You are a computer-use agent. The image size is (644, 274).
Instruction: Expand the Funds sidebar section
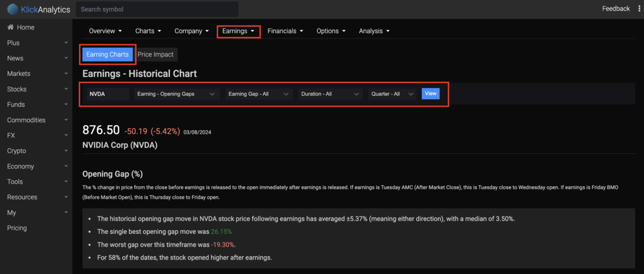(x=37, y=105)
